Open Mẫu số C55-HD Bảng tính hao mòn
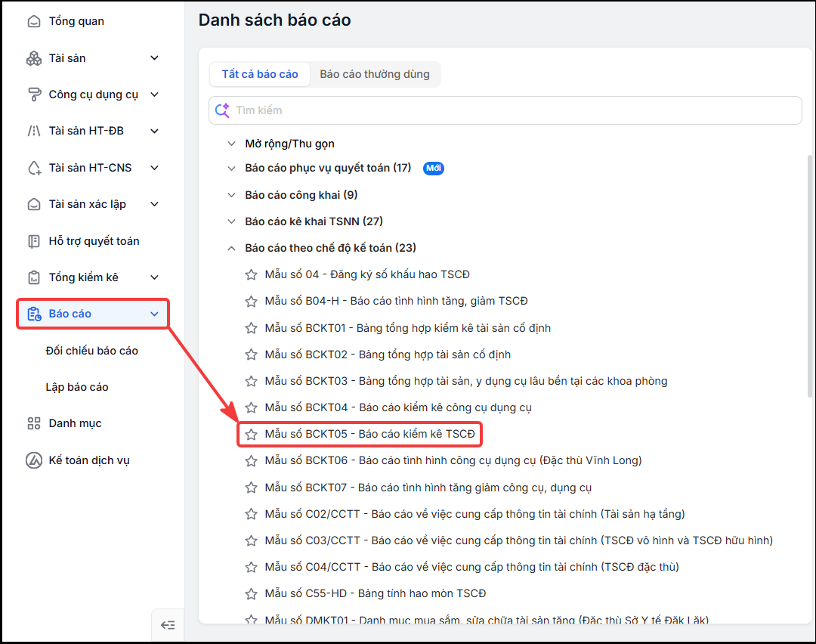Image resolution: width=816 pixels, height=644 pixels. (x=376, y=593)
